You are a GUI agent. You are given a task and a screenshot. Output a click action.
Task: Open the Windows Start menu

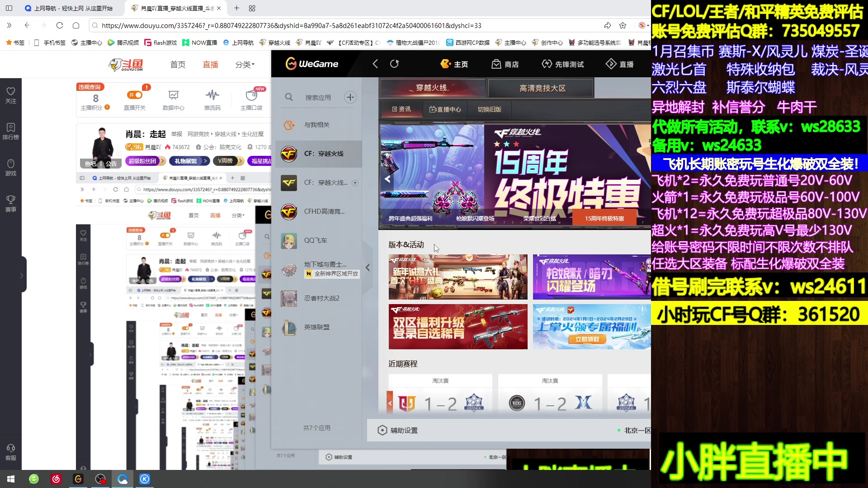coord(11,479)
